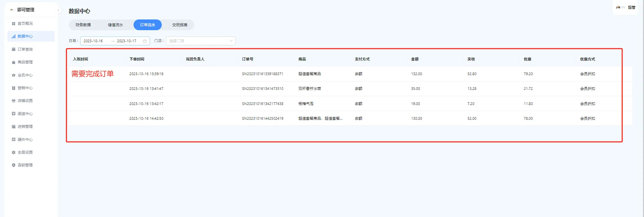Click the 即可管理 app title
Viewport: 644px width, 217px height.
(x=26, y=10)
